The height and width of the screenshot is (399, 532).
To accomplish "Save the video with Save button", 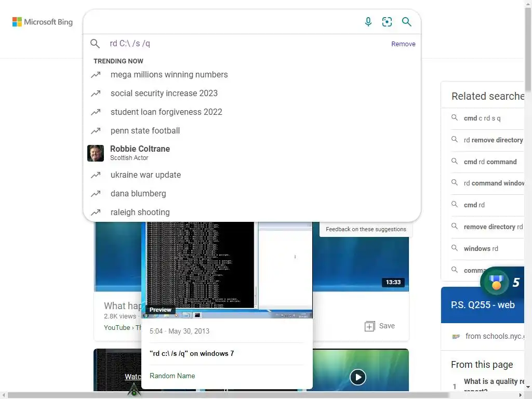I will (380, 326).
